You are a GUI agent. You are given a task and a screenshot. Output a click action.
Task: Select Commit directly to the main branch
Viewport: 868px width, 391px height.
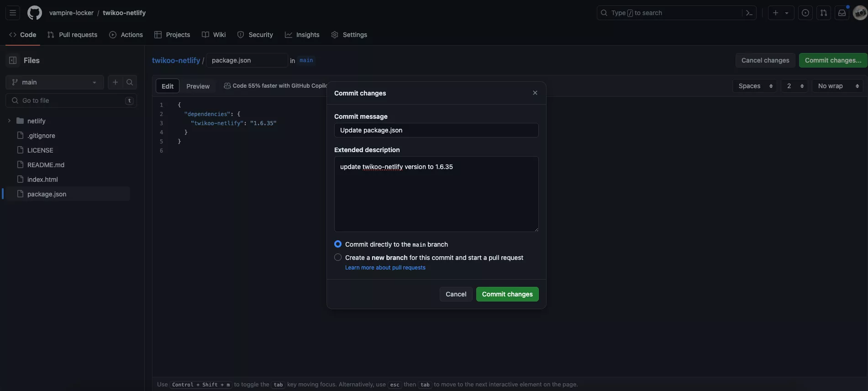click(338, 244)
